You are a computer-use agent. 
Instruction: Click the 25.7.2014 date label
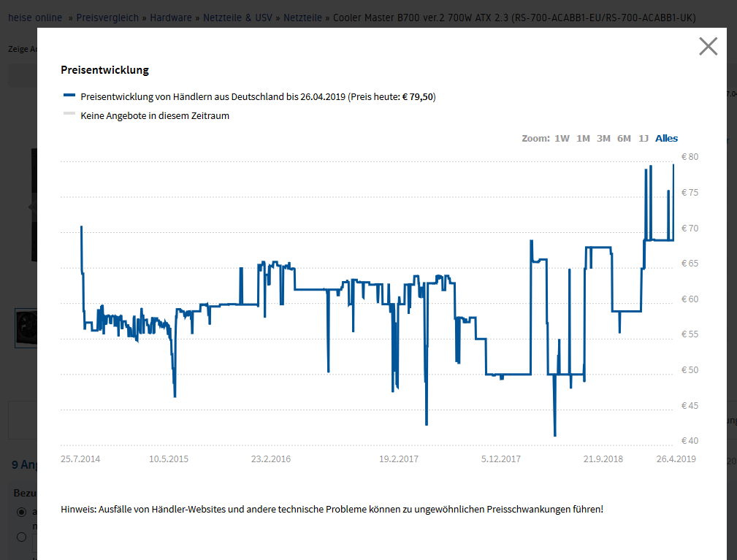tap(80, 459)
